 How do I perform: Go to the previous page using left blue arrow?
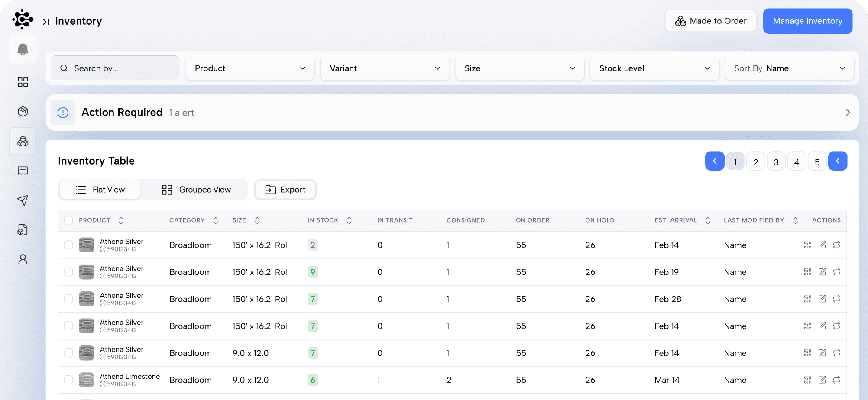pyautogui.click(x=715, y=161)
